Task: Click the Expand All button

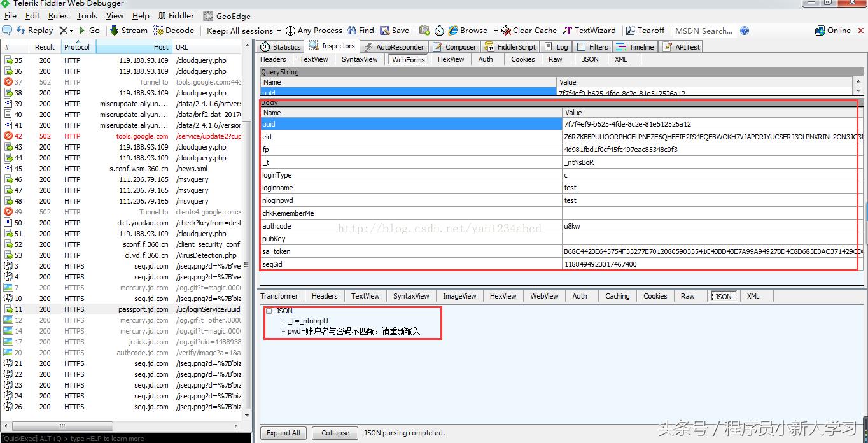Action: [283, 432]
